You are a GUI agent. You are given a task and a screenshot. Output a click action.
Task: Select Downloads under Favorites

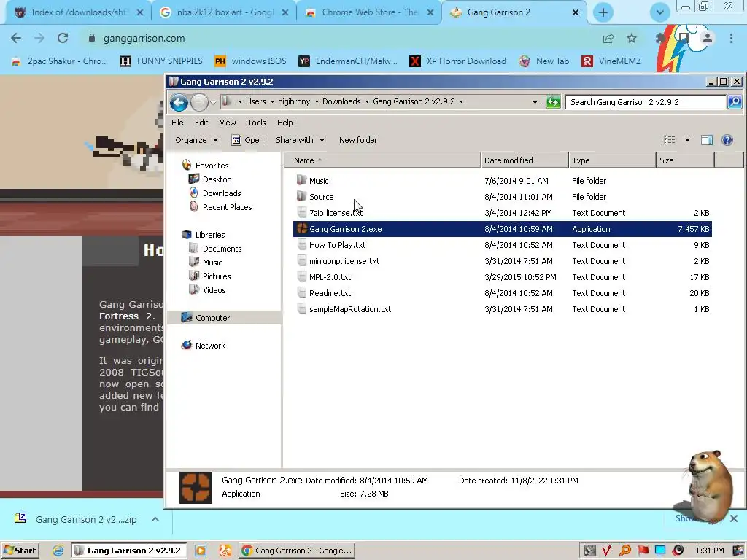point(222,192)
